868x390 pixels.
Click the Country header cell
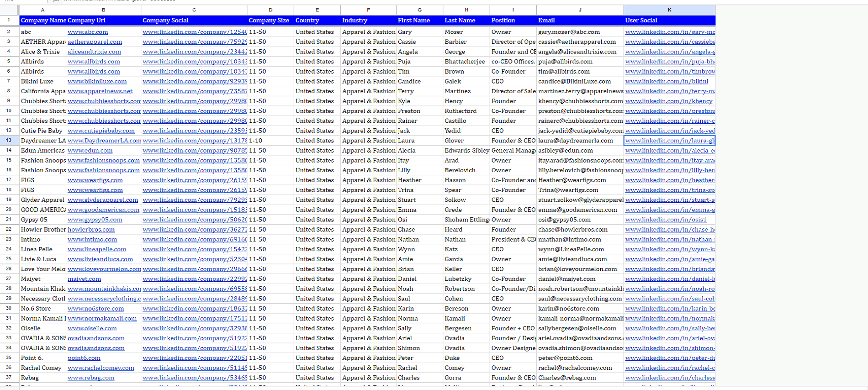point(317,21)
